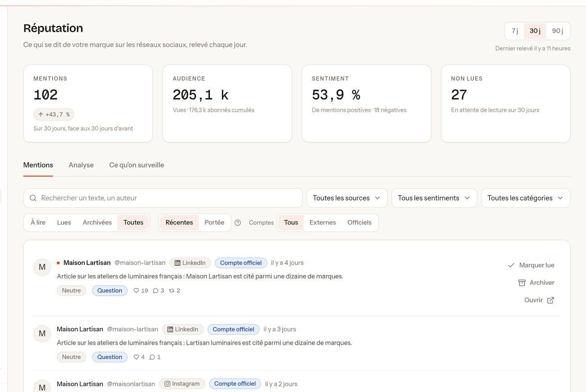This screenshot has height=392, width=586.
Task: Open the Toutes les sources dropdown
Action: pos(347,198)
